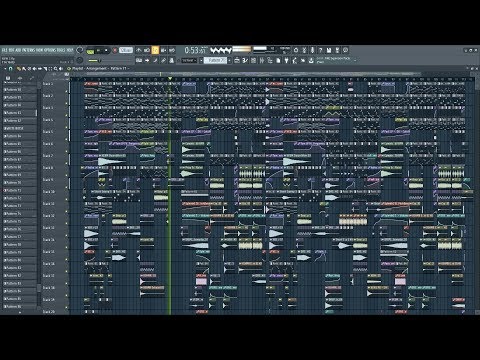Select the playlist Zoom magnifier tool
This screenshot has height=360, width=480.
click(56, 68)
